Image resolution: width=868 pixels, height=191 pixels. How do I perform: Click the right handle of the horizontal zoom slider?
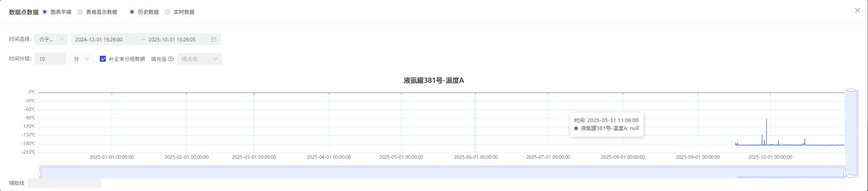[x=844, y=173]
